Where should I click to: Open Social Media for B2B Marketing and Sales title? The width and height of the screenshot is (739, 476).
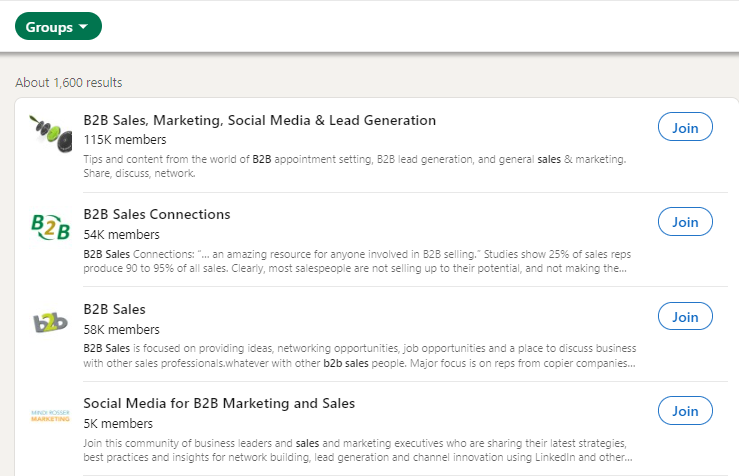pyautogui.click(x=219, y=404)
